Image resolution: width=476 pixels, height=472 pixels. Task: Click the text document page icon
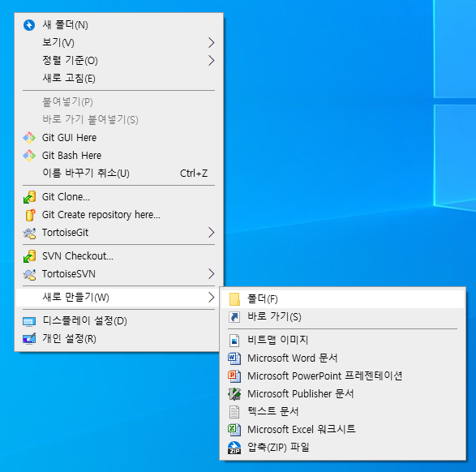pyautogui.click(x=234, y=412)
